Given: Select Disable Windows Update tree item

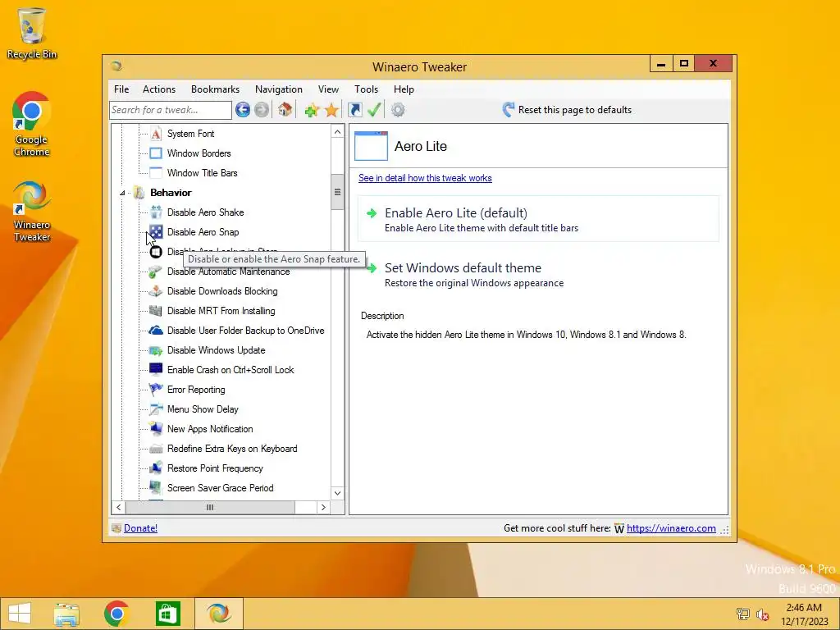Looking at the screenshot, I should coord(216,350).
